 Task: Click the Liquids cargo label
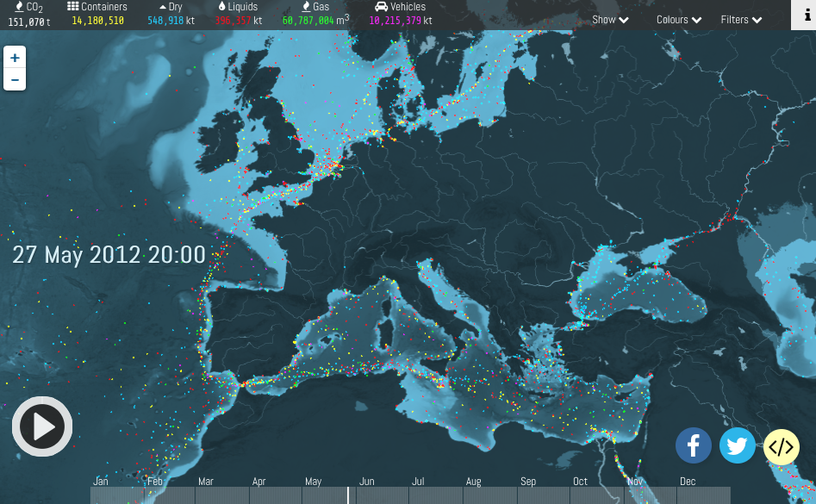(238, 7)
